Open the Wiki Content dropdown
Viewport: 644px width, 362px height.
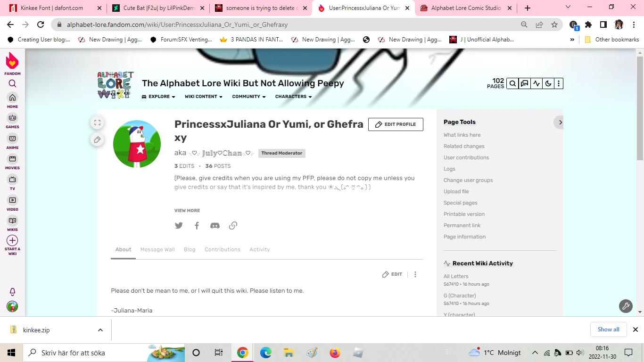point(203,97)
